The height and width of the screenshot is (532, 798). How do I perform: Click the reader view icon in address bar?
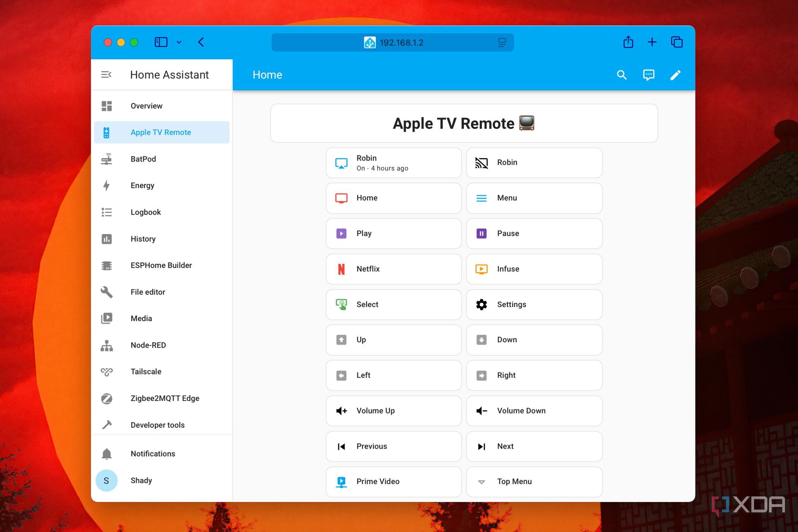coord(502,43)
